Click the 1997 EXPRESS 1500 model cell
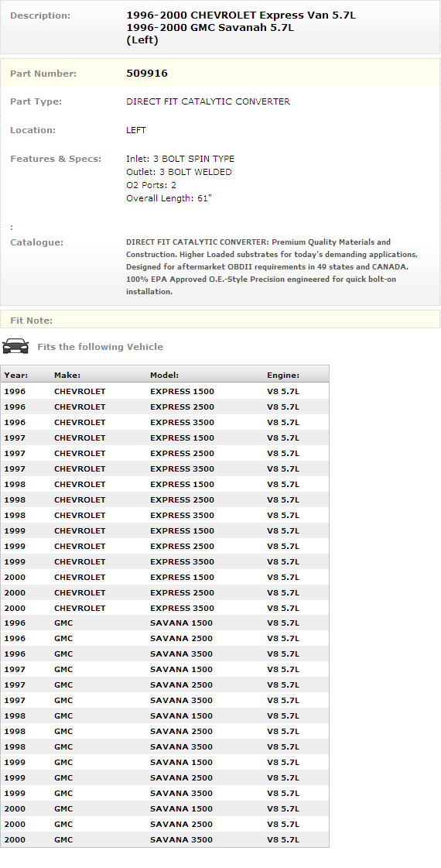Image resolution: width=441 pixels, height=868 pixels. coord(182,438)
